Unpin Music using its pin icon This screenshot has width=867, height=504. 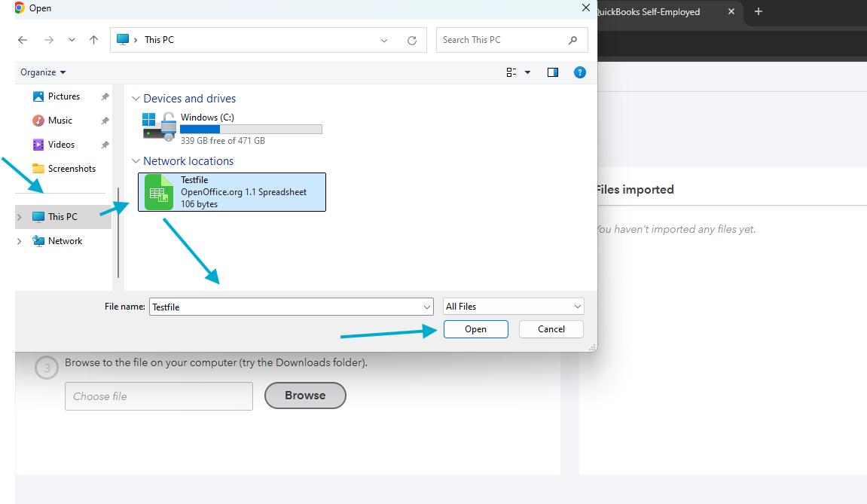(x=105, y=121)
